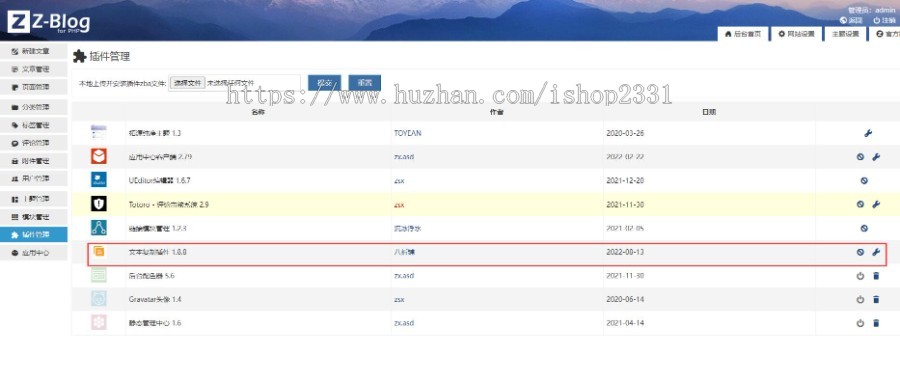
Task: Delete the 后台配色器 5.6 plugin
Action: tap(876, 276)
